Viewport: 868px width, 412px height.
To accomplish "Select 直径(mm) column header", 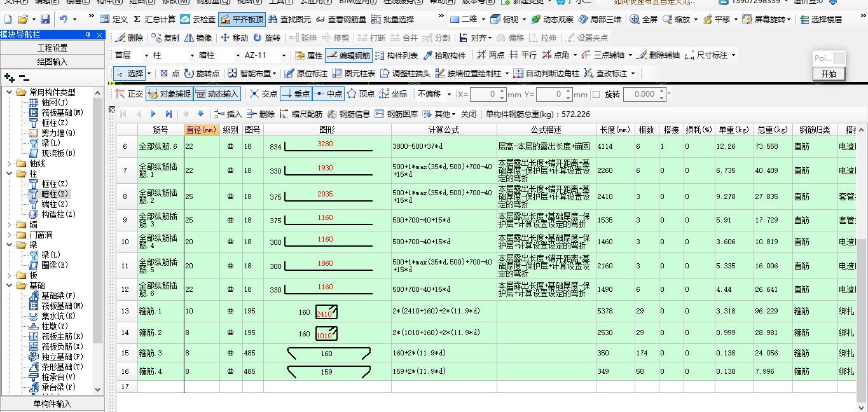I will [202, 130].
